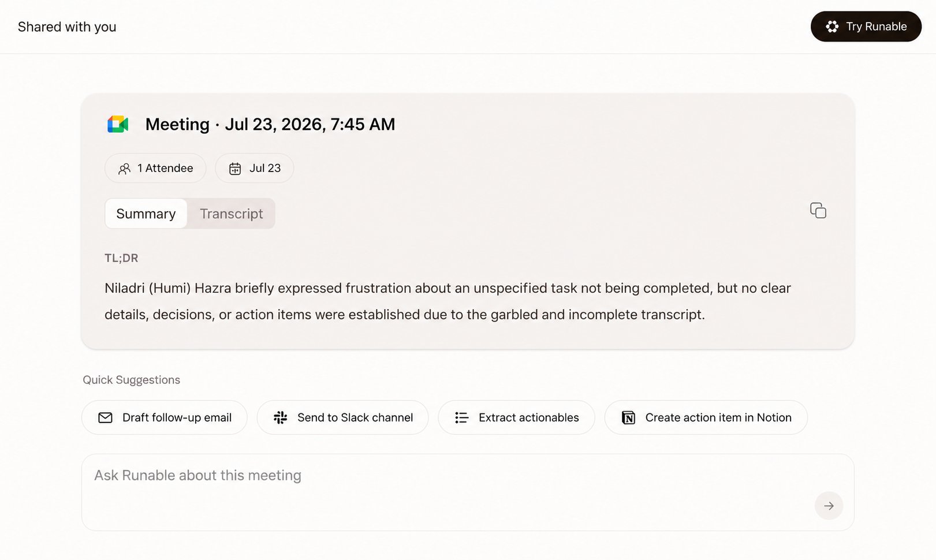Click the list icon in Extract actionables

coord(461,417)
